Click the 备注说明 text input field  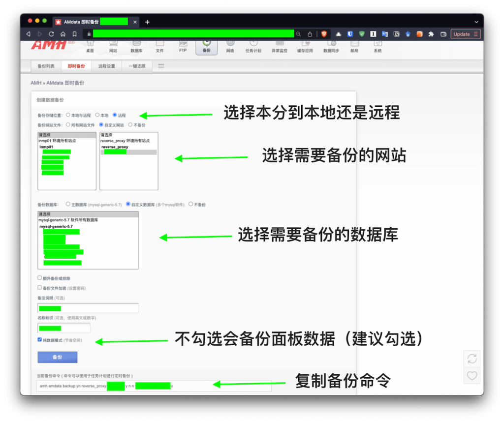[88, 308]
